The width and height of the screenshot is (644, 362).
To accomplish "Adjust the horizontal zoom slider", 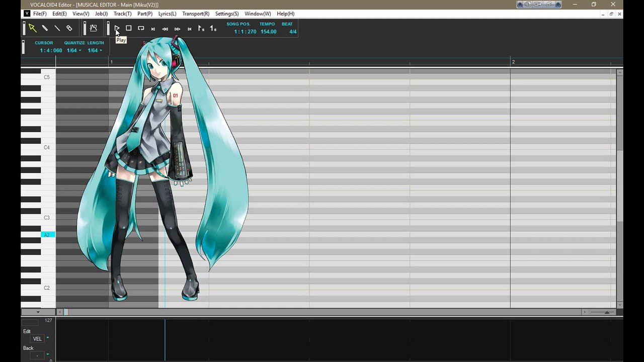I will coord(607,312).
